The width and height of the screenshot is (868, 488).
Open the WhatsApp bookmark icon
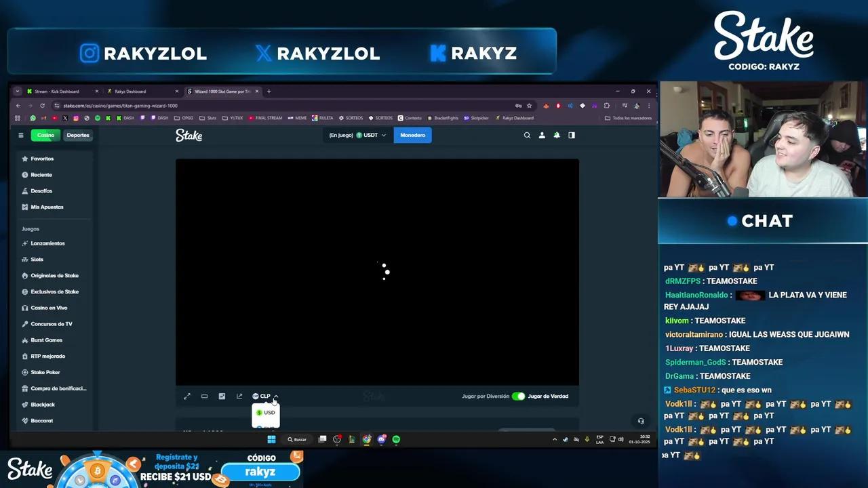pos(33,118)
